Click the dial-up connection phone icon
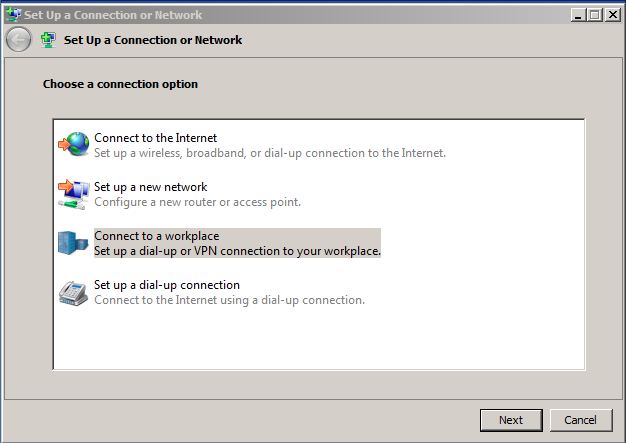 (74, 292)
